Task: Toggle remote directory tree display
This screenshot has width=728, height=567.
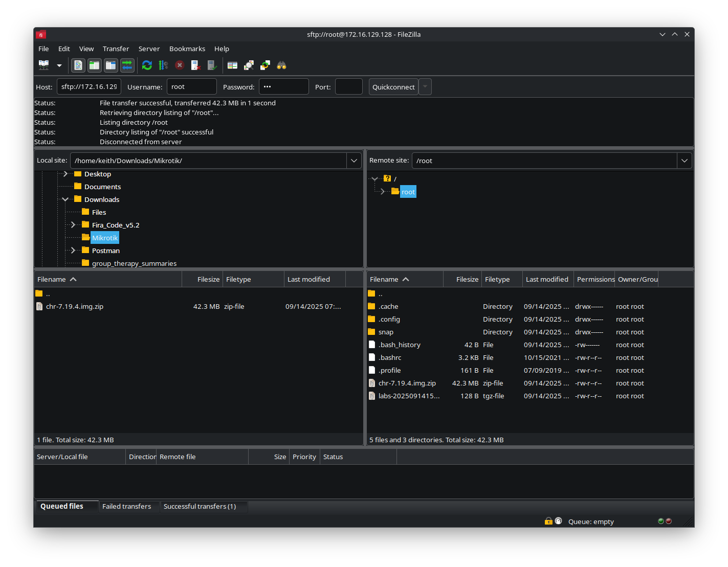Action: (111, 65)
